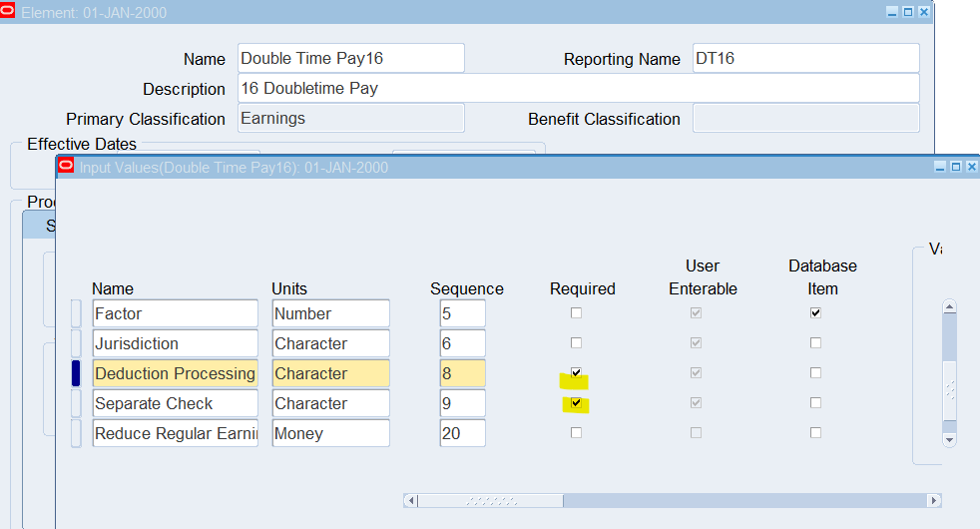This screenshot has height=529, width=980.
Task: Click the Oracle icon in Element window title
Action: [8, 12]
